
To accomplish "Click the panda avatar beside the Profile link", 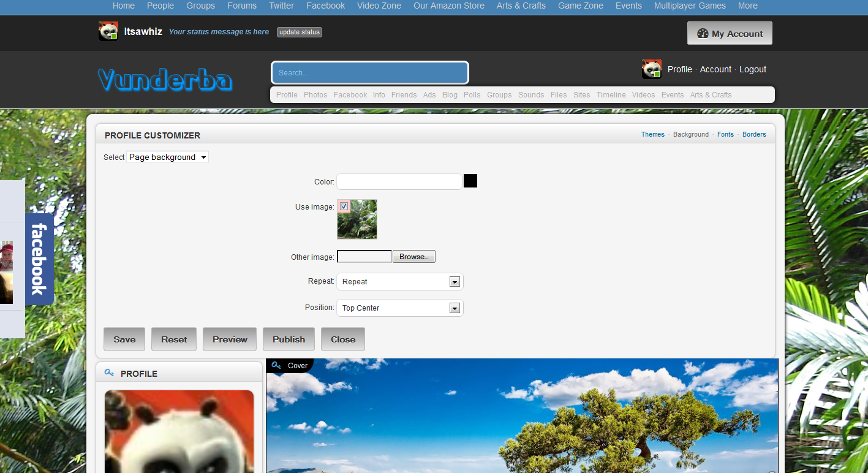I will coord(652,69).
